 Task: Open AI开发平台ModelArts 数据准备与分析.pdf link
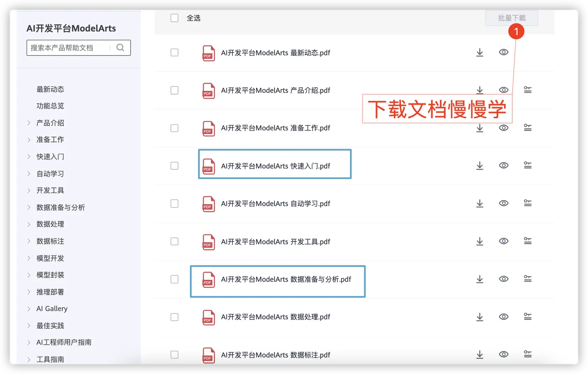pyautogui.click(x=286, y=279)
